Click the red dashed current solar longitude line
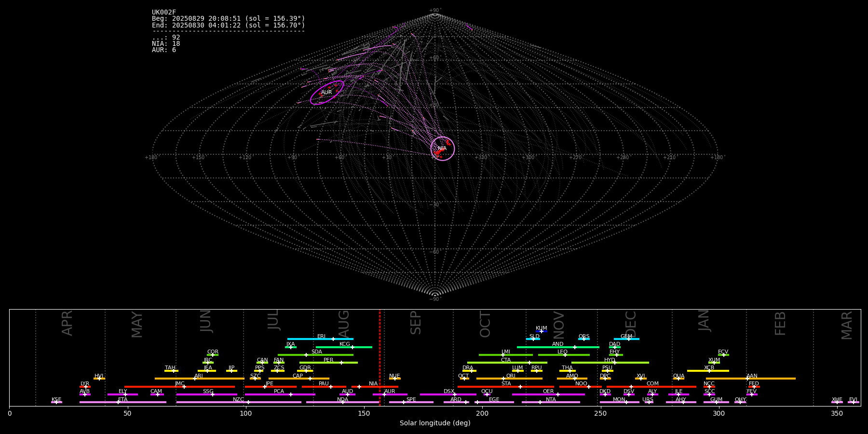This screenshot has height=434, width=868. (x=380, y=357)
